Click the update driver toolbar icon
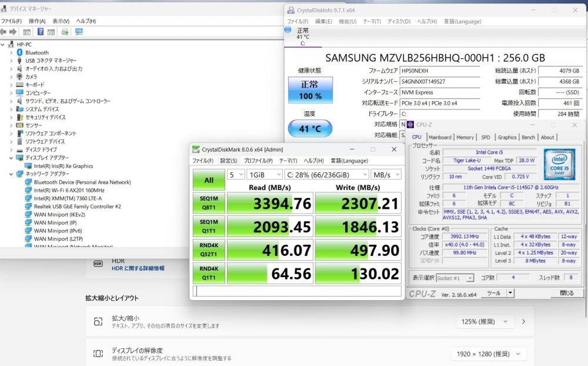The image size is (588, 366). tap(65, 32)
